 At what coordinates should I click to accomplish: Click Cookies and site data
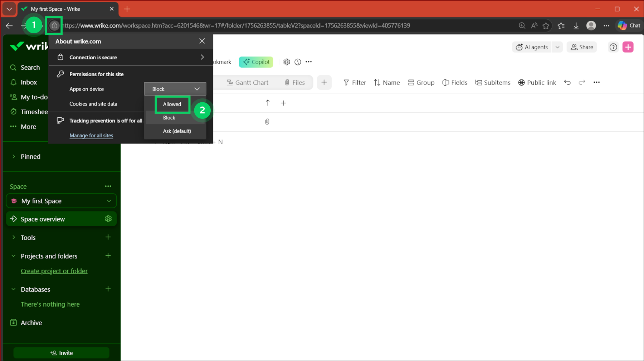point(93,104)
